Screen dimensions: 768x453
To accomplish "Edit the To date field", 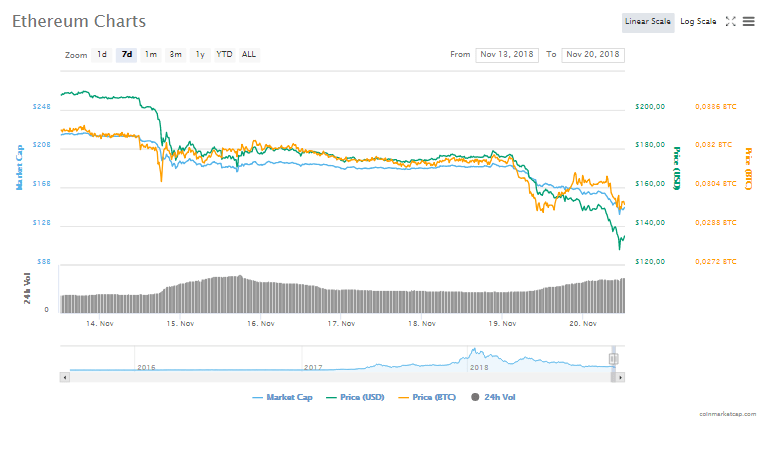I will (593, 55).
